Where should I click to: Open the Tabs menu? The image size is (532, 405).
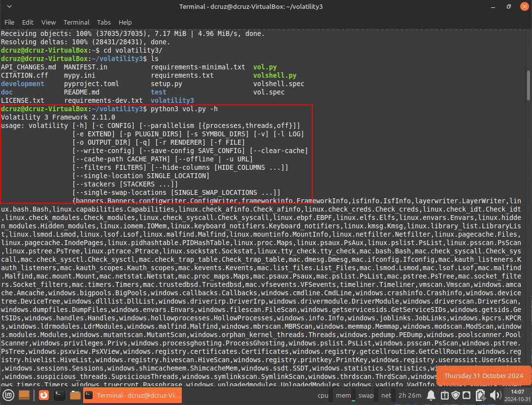pyautogui.click(x=104, y=22)
